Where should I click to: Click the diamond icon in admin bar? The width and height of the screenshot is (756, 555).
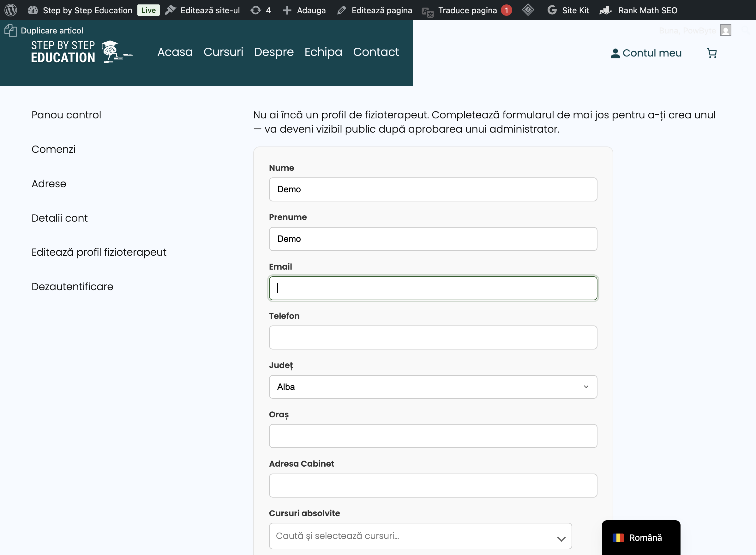[528, 10]
